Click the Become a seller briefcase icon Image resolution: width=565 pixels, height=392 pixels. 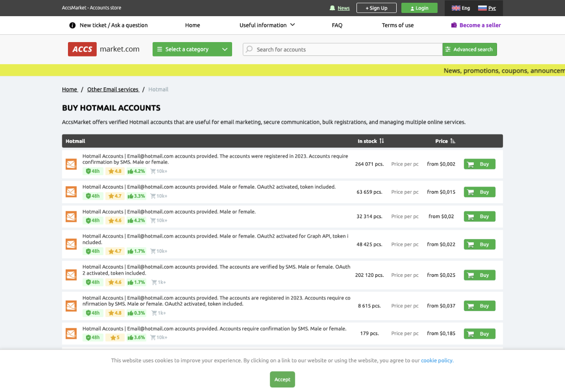click(454, 25)
